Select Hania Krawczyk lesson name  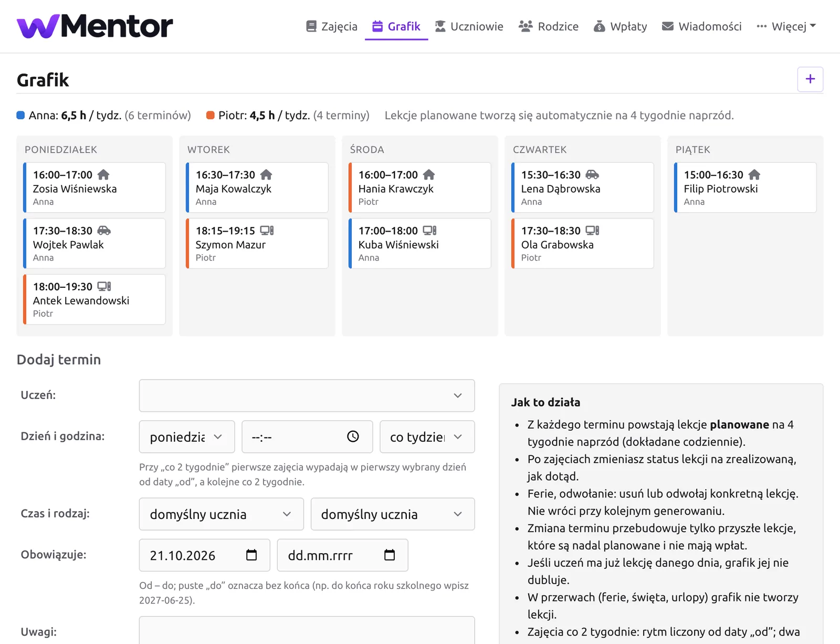pyautogui.click(x=396, y=189)
